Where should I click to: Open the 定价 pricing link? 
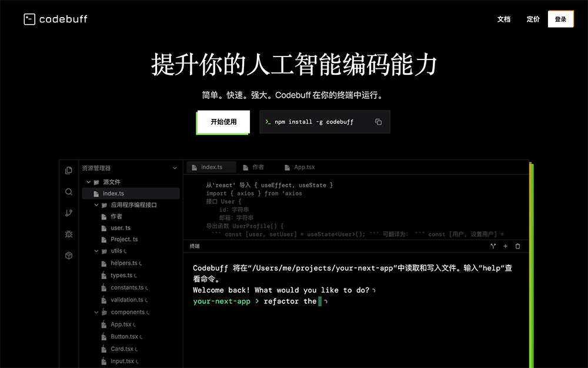click(x=533, y=19)
